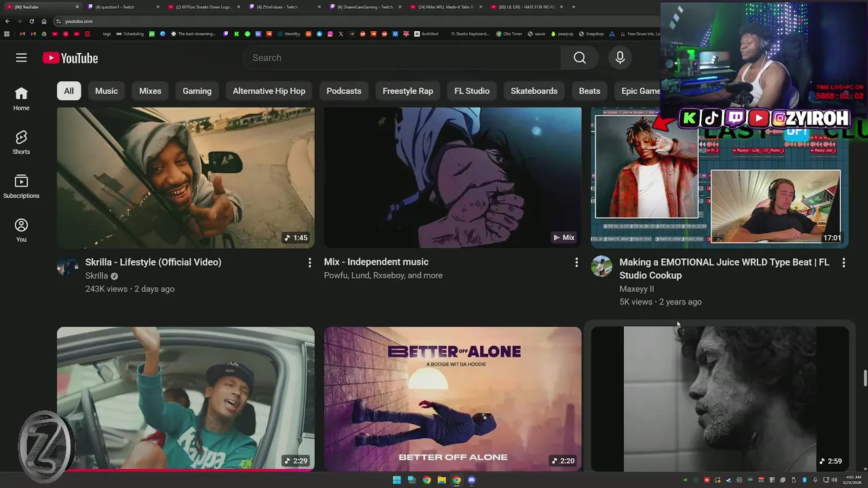Click the "243K views · 2 days ago" text
Image resolution: width=868 pixels, height=488 pixels.
pos(130,289)
